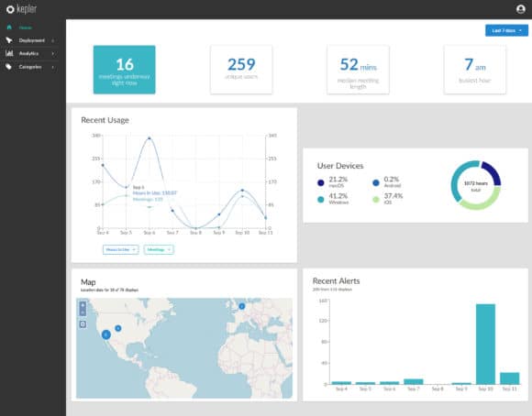Click the 52 mins median meeting length card
Screen dimensions: 532x416
coord(358,70)
